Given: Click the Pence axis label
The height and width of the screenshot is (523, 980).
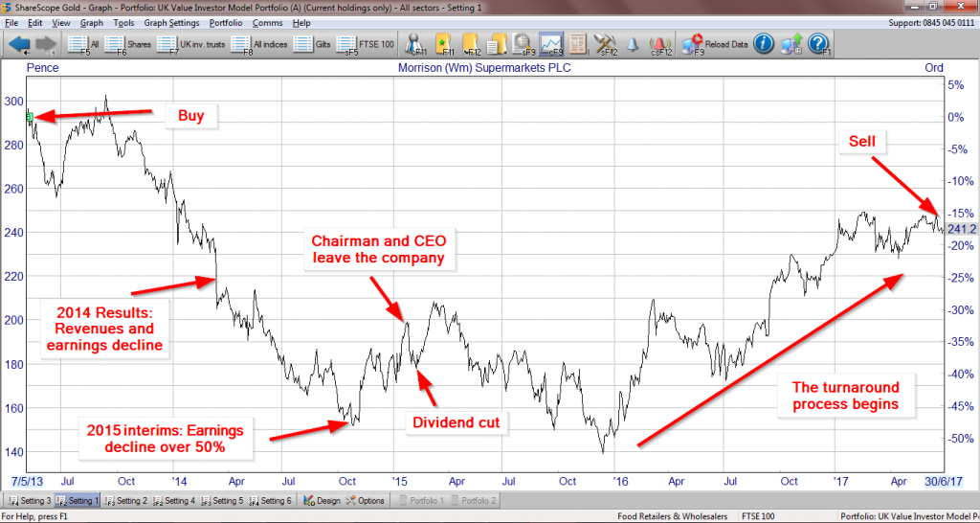Looking at the screenshot, I should click(42, 68).
